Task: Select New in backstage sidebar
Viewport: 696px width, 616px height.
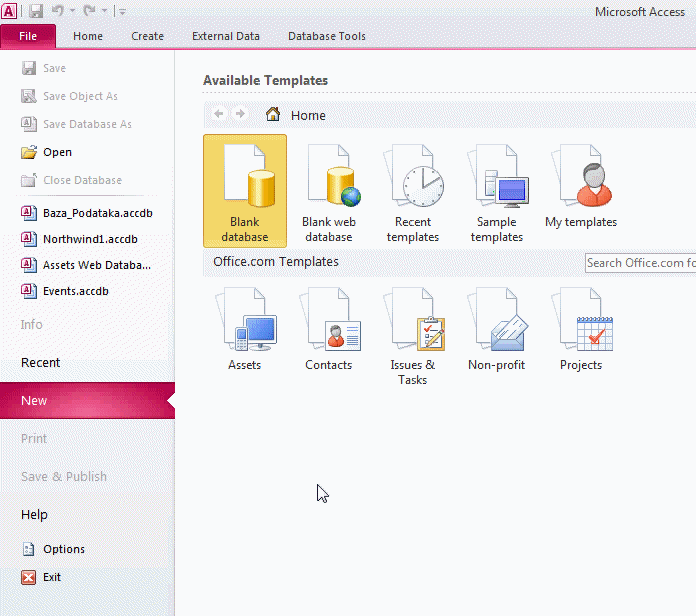Action: 87,401
